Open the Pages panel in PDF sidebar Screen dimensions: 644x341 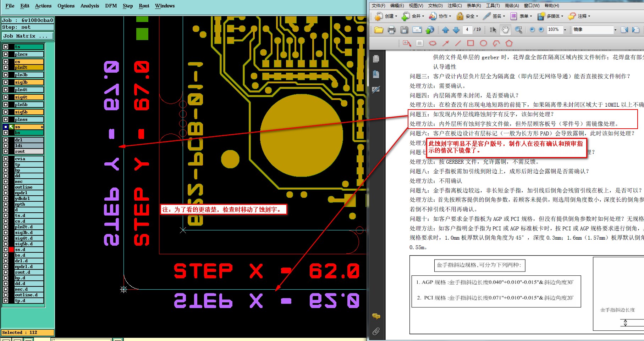point(376,59)
